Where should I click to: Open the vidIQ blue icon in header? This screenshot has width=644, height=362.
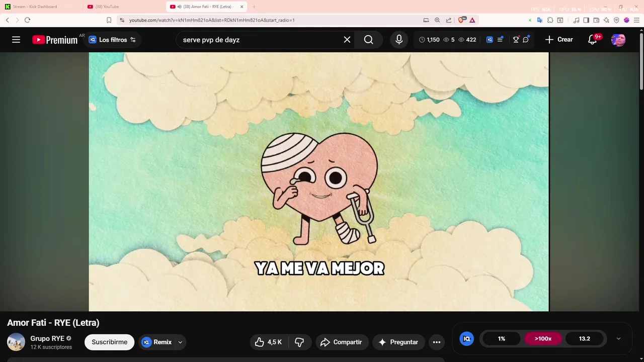490,40
